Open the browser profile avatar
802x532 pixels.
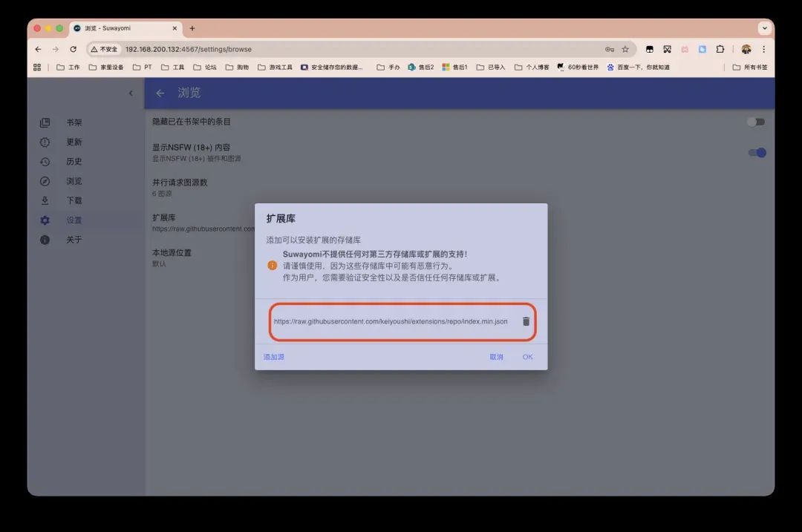click(x=746, y=49)
